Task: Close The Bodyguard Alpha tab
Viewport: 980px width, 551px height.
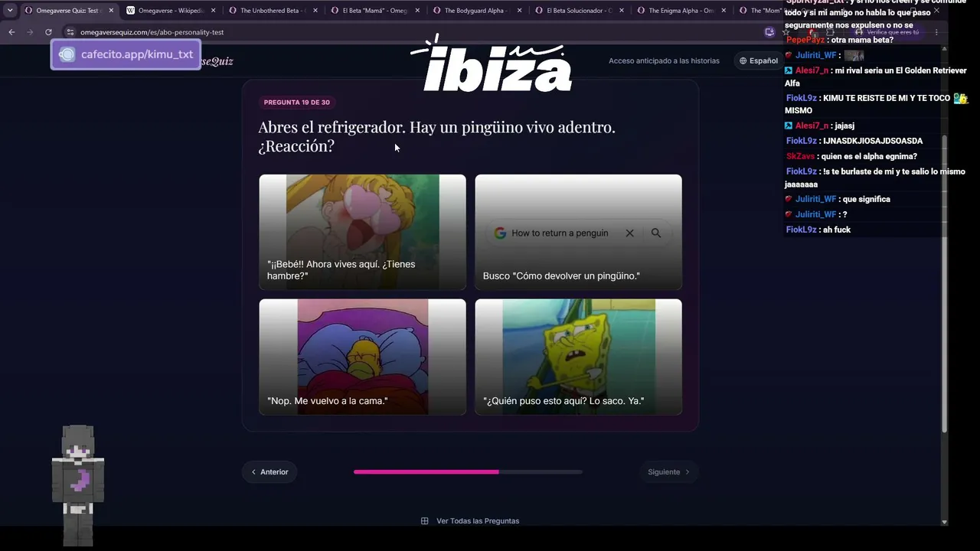Action: pos(519,11)
